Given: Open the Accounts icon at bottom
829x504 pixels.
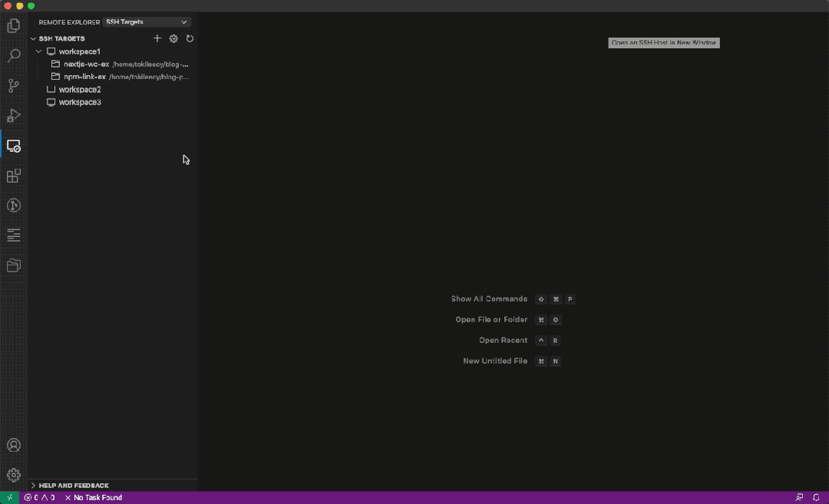Looking at the screenshot, I should click(13, 445).
